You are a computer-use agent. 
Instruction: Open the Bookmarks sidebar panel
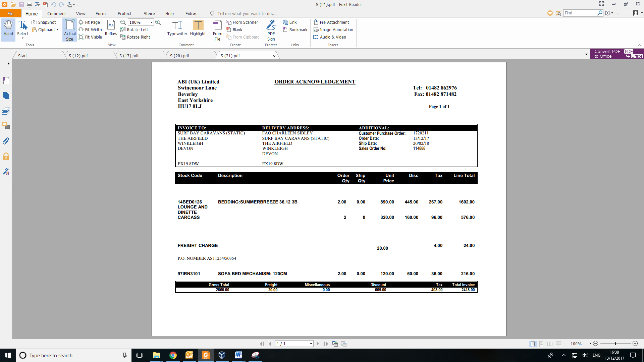tap(6, 80)
